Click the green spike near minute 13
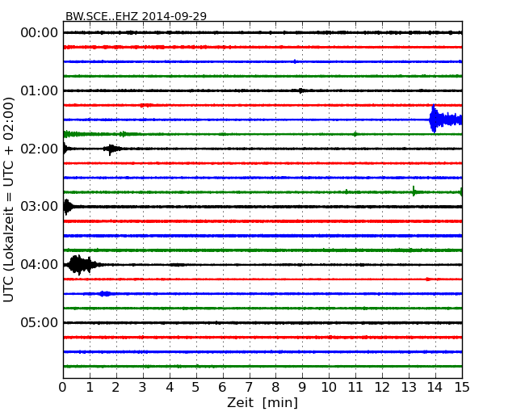 (414, 191)
